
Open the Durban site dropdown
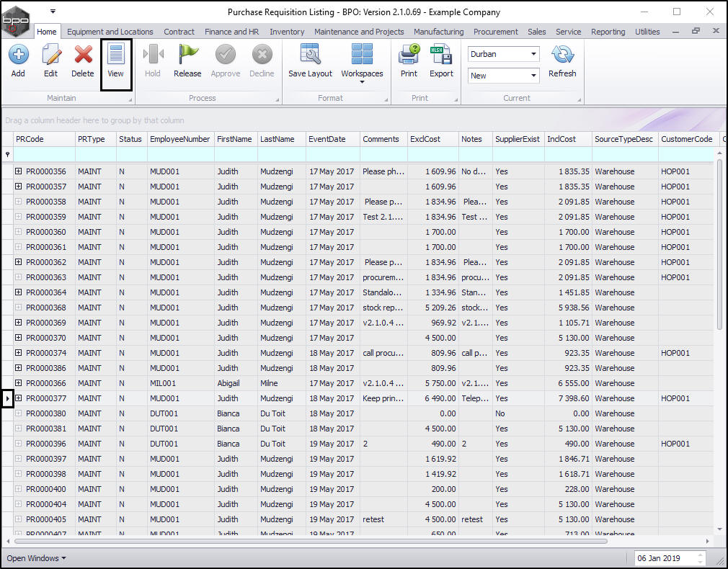click(x=534, y=54)
